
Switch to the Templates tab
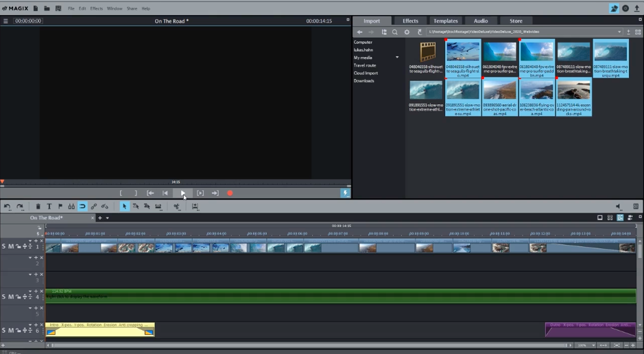point(446,21)
